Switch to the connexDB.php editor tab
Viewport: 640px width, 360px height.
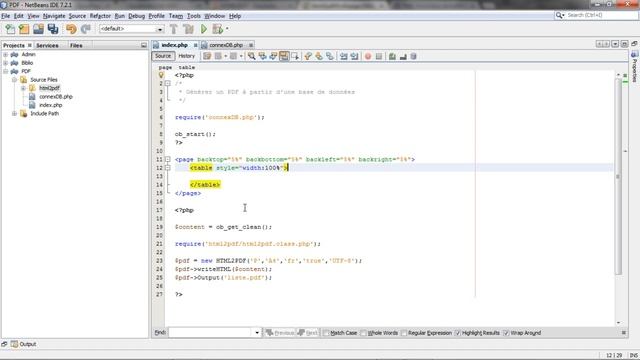[x=226, y=45]
